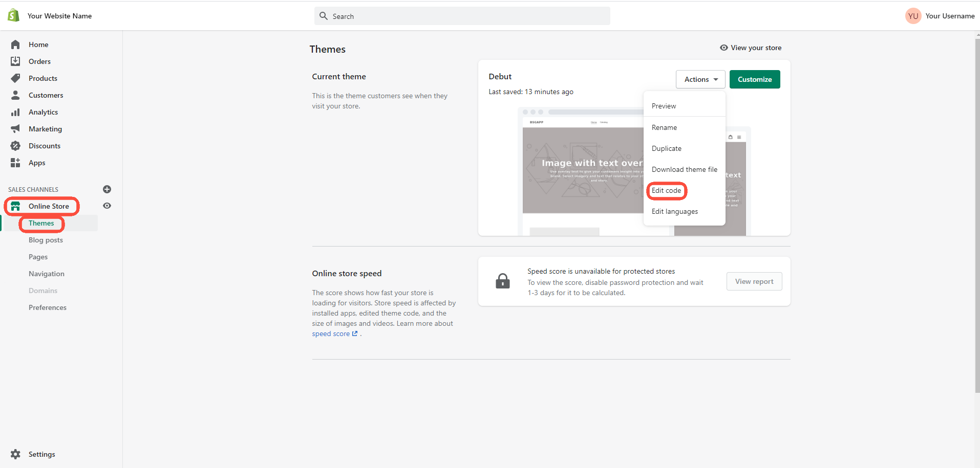Click the page vertical scrollbar
The width and height of the screenshot is (980, 468).
pyautogui.click(x=977, y=215)
